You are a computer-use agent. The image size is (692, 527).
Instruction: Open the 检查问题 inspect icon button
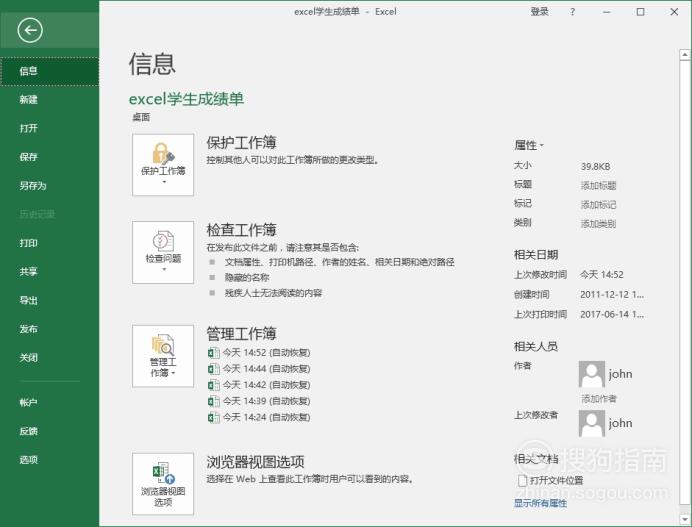coord(163,252)
